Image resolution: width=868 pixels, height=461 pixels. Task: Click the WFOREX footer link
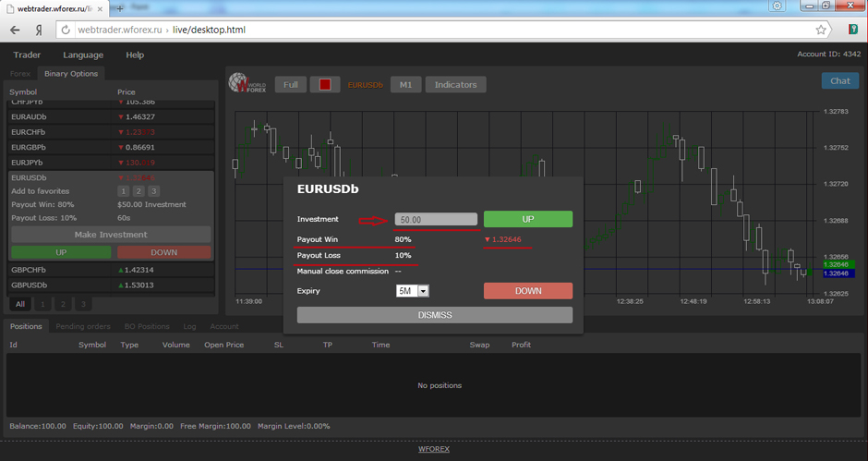(x=434, y=449)
